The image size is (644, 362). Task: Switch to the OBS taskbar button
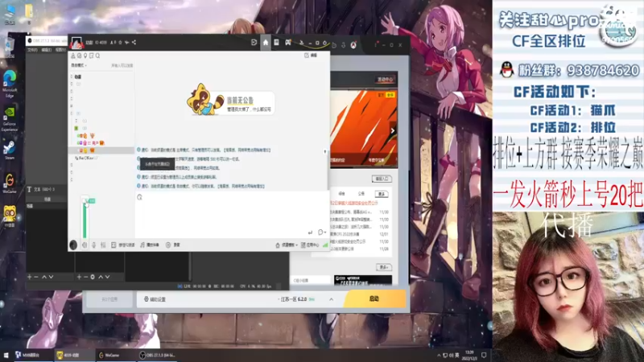coord(157,355)
